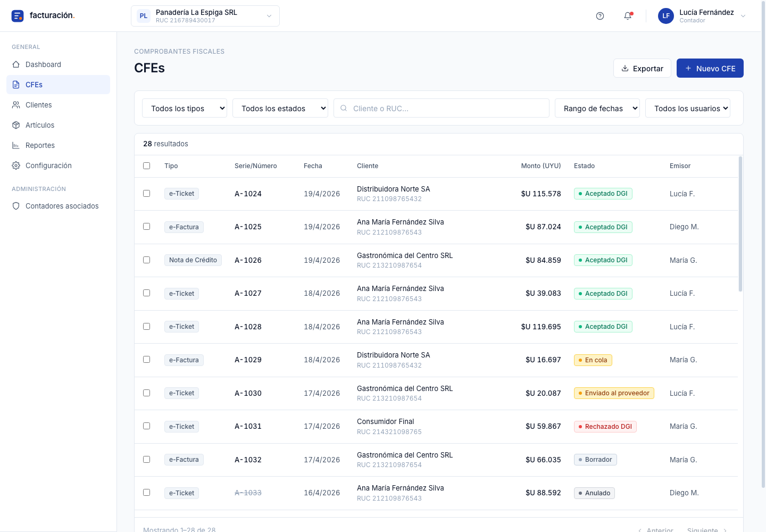Expand the Todos los estados filter
The width and height of the screenshot is (766, 532).
point(280,108)
